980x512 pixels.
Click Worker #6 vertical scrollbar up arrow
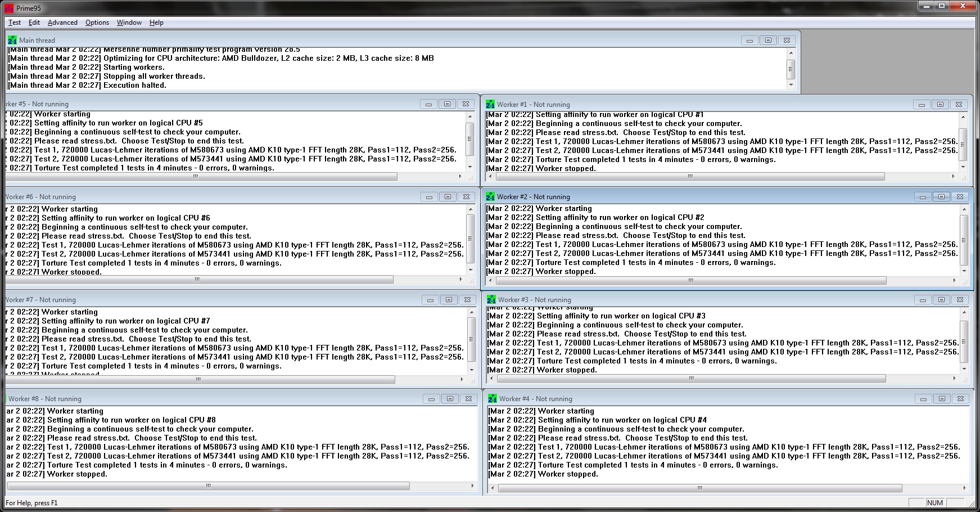tap(470, 209)
